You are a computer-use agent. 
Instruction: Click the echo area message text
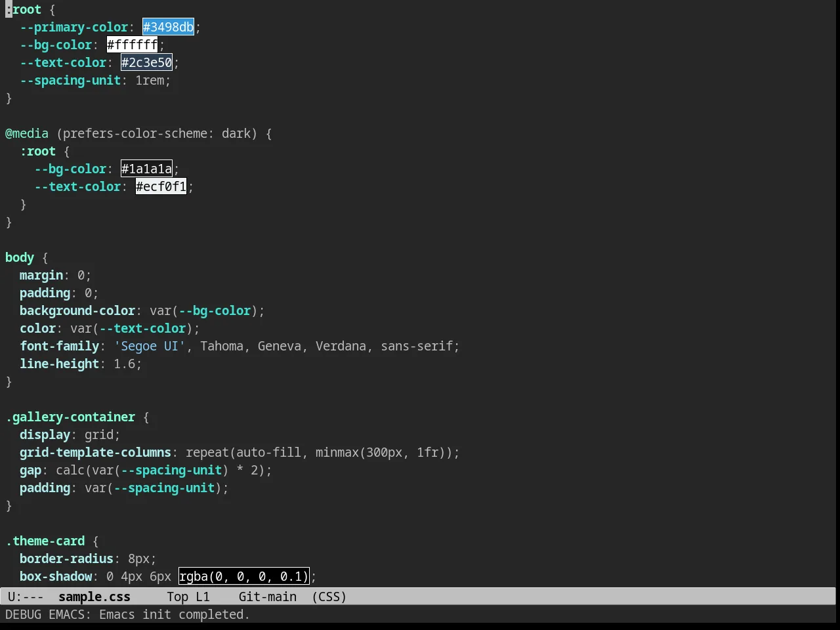tap(127, 614)
